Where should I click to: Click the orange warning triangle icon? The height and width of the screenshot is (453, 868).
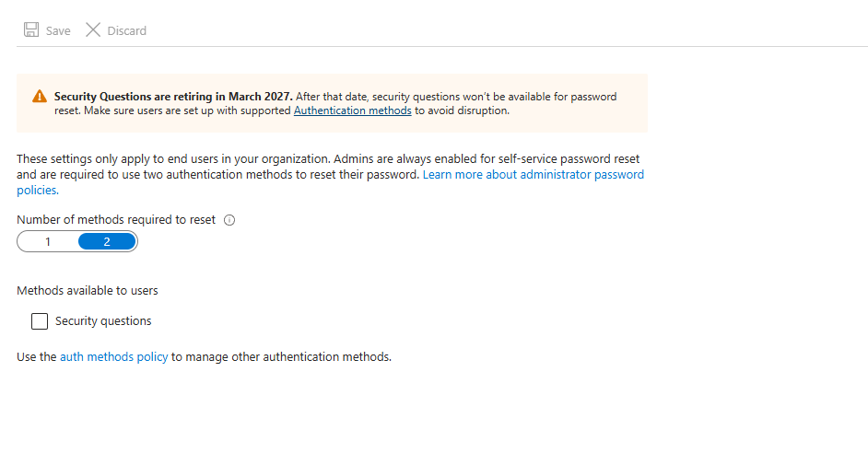coord(40,97)
